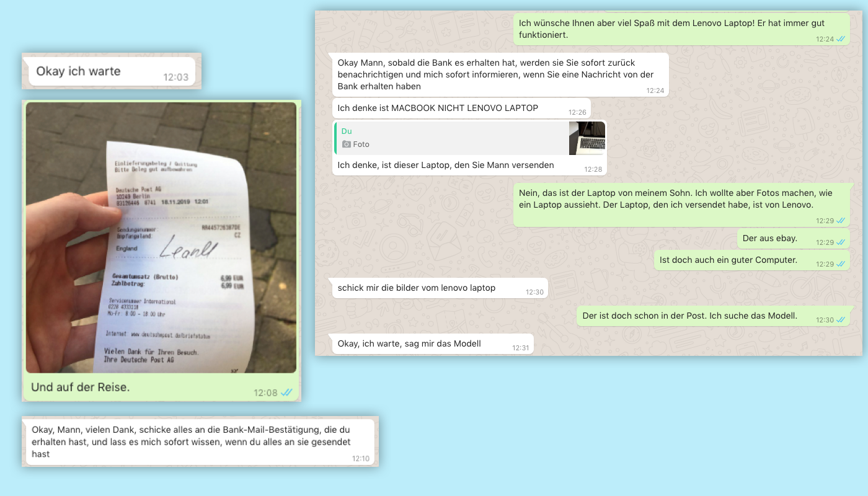This screenshot has height=496, width=868.
Task: Click read checkmarks on Lenovo Laptop message at 12:24
Action: (841, 38)
